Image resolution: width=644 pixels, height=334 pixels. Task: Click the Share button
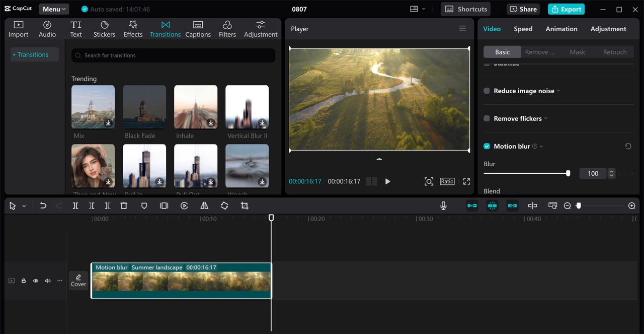pyautogui.click(x=523, y=9)
